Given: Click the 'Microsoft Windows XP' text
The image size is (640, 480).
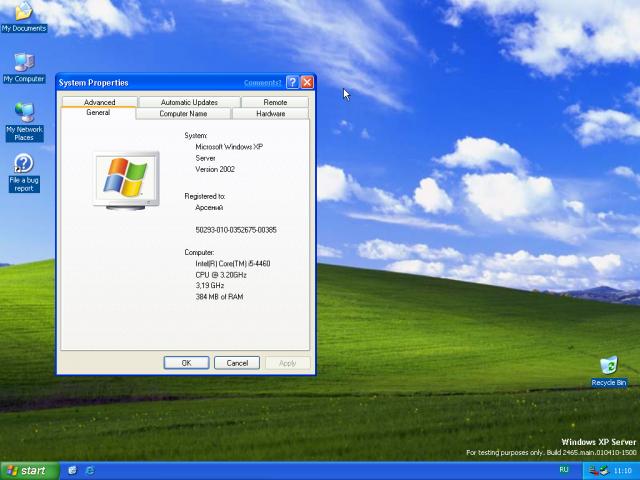Looking at the screenshot, I should coord(229,147).
